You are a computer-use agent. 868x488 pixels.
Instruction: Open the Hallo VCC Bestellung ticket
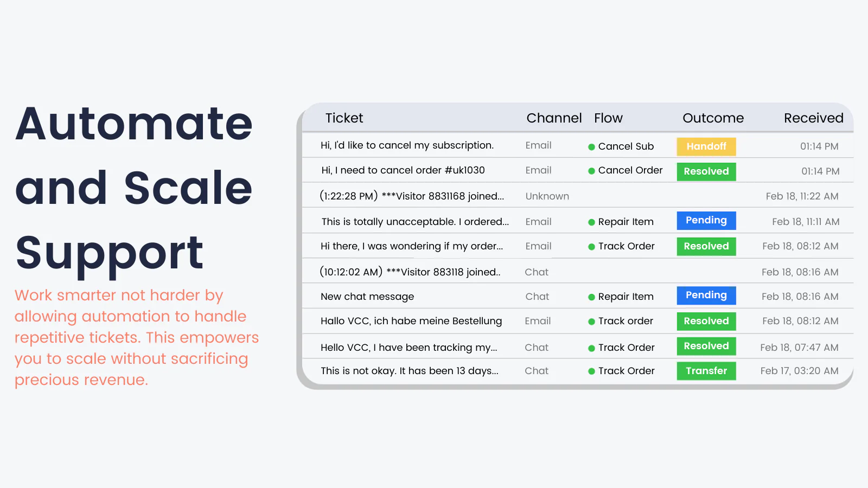(x=411, y=321)
